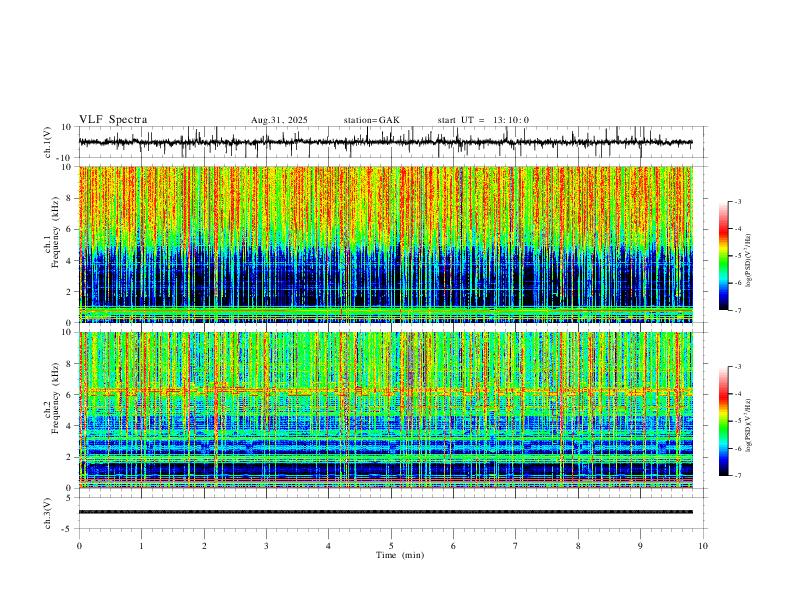This screenshot has width=792, height=612.
Task: Select the "start UT = 13:10:0" text
Action: tap(483, 120)
